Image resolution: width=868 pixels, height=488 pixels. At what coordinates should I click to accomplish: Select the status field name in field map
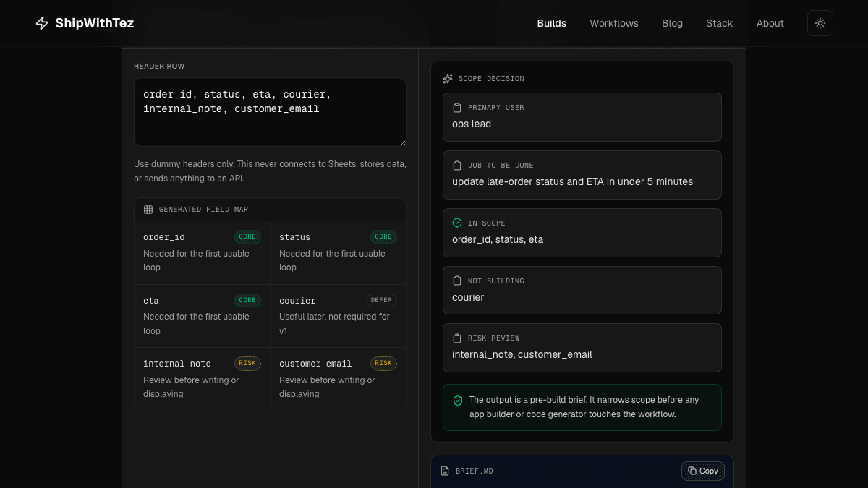click(294, 237)
